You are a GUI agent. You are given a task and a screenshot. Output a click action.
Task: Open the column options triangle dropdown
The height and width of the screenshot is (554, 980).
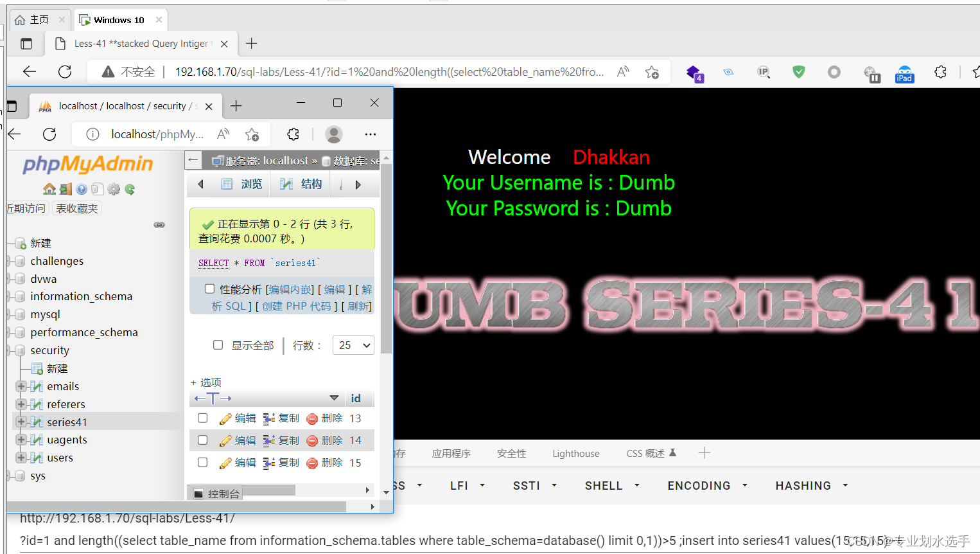334,398
